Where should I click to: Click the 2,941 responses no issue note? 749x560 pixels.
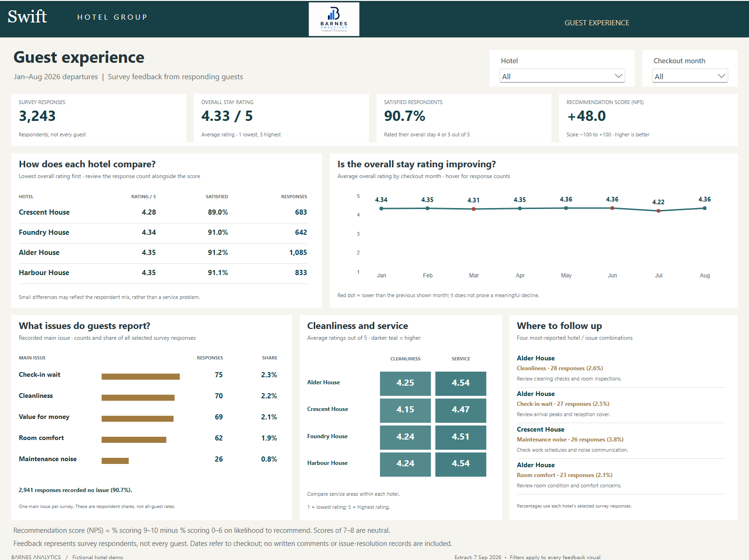(x=76, y=490)
